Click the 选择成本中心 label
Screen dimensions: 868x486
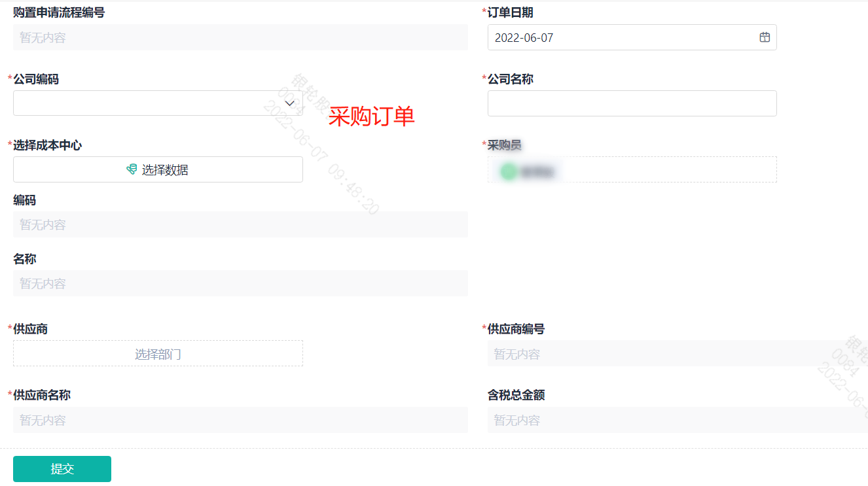click(47, 145)
